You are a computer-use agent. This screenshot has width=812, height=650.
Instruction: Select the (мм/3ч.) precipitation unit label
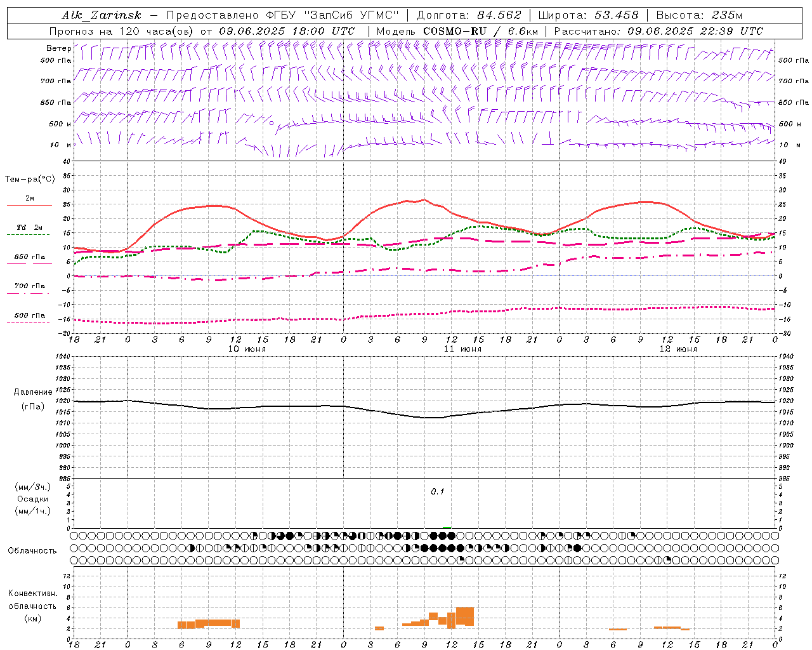pyautogui.click(x=33, y=487)
